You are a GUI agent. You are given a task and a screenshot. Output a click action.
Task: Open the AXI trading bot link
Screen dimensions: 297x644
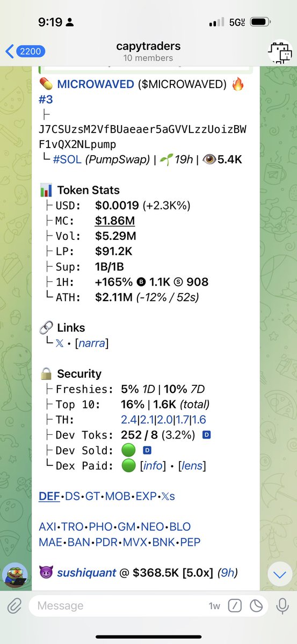click(x=48, y=527)
